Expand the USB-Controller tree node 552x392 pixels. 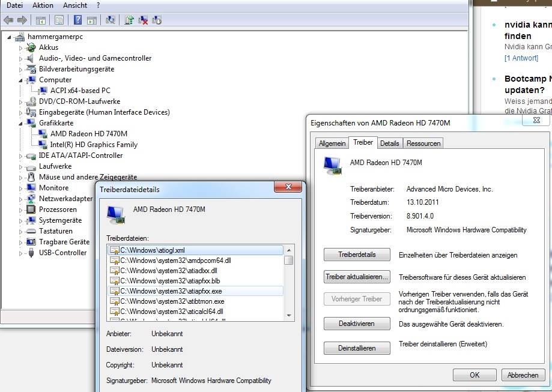pyautogui.click(x=20, y=253)
